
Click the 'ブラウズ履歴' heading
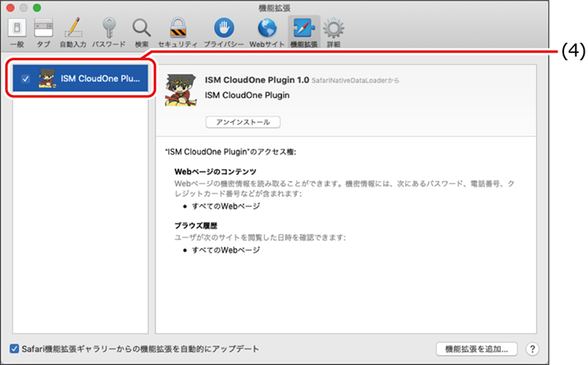(x=196, y=225)
